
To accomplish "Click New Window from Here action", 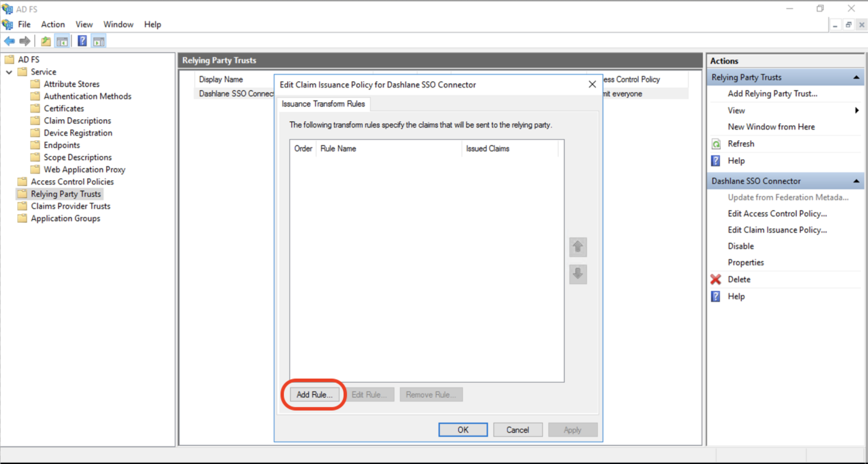I will point(771,127).
